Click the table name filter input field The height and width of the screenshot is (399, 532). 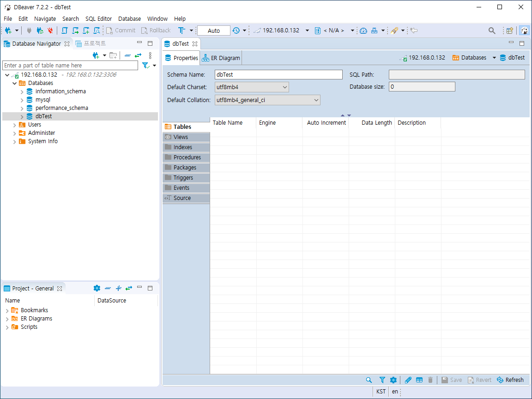(x=70, y=65)
